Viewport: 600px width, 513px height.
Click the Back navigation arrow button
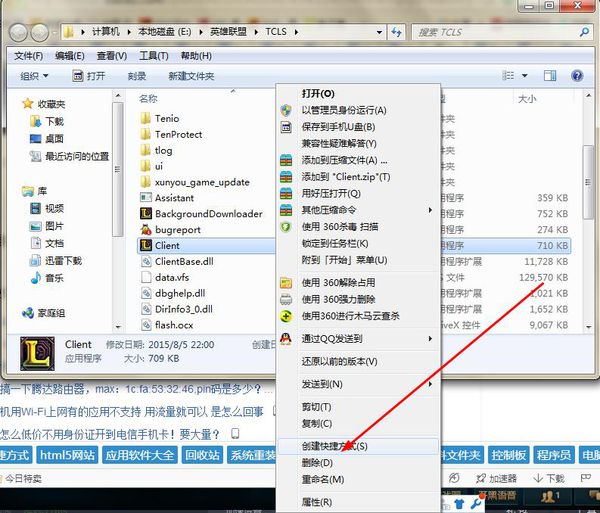[x=18, y=33]
